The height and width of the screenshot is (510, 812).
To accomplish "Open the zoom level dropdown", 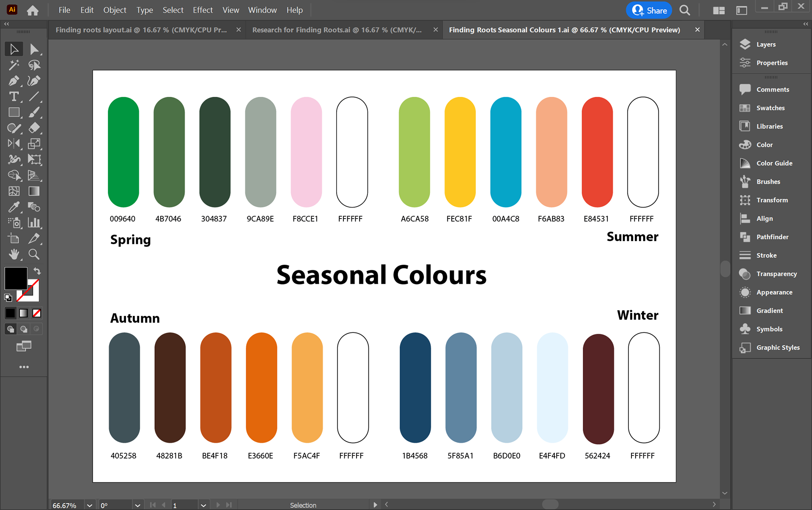I will pyautogui.click(x=90, y=505).
